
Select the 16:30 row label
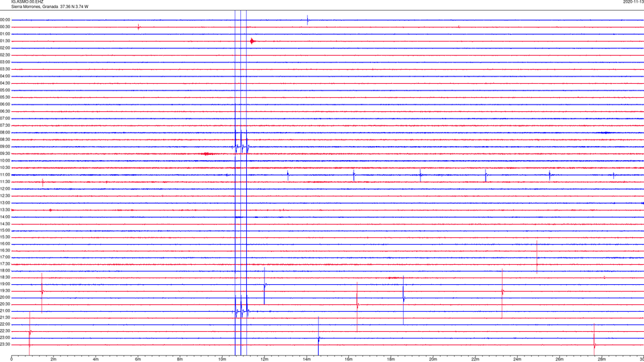(x=5, y=250)
